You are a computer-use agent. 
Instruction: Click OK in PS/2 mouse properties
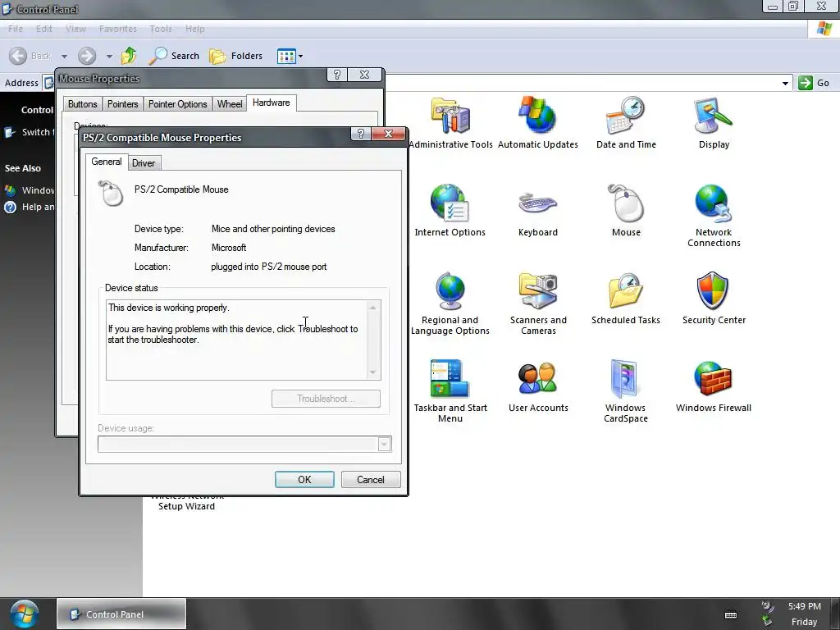pos(304,479)
